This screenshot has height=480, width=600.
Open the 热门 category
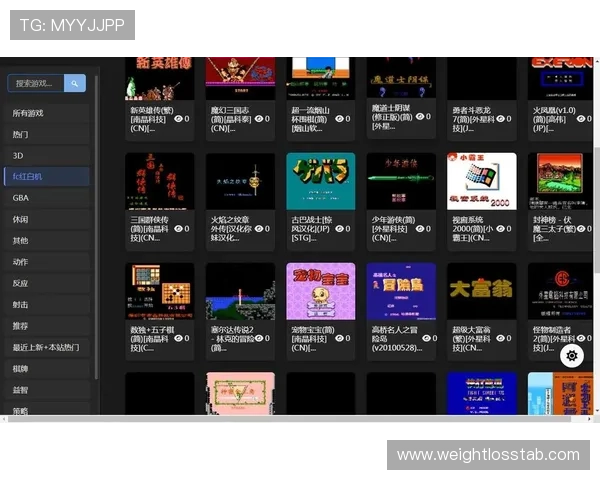tap(21, 134)
